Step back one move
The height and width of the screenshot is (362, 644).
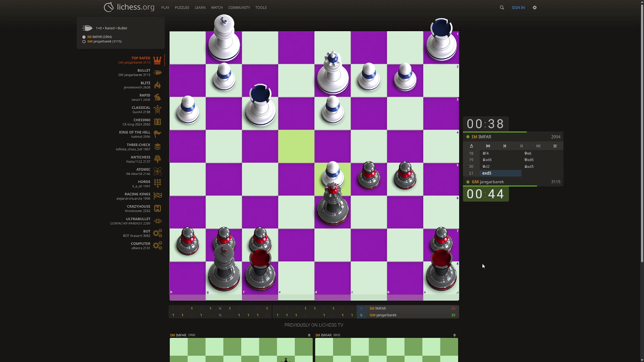tap(505, 146)
